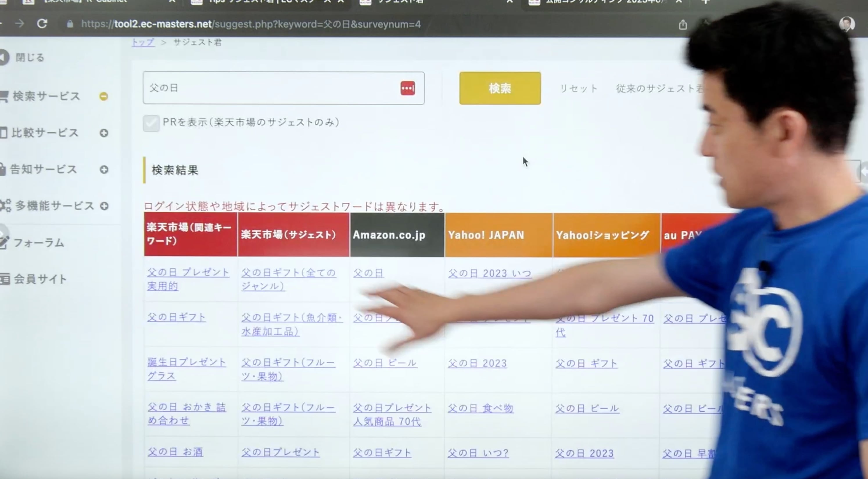Open the plain 父の日 link under Amazon.co.jp
The image size is (868, 479).
(368, 273)
